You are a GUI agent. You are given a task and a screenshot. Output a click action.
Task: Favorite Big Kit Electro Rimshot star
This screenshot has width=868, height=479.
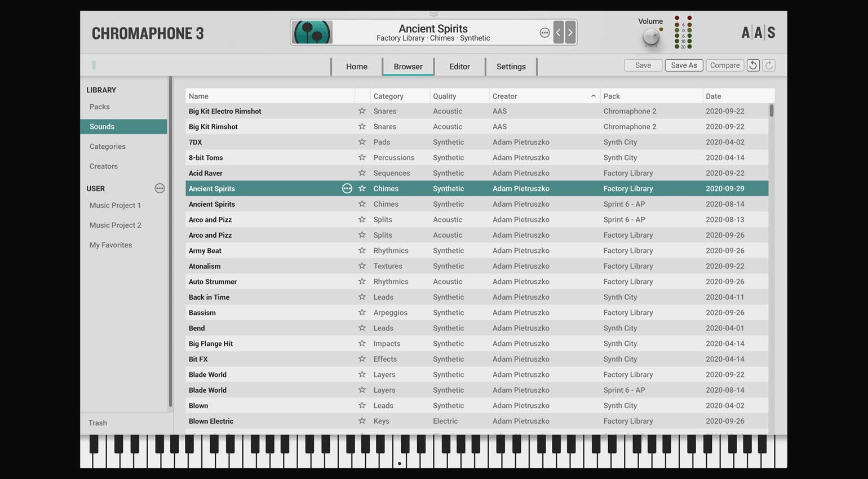(x=362, y=111)
